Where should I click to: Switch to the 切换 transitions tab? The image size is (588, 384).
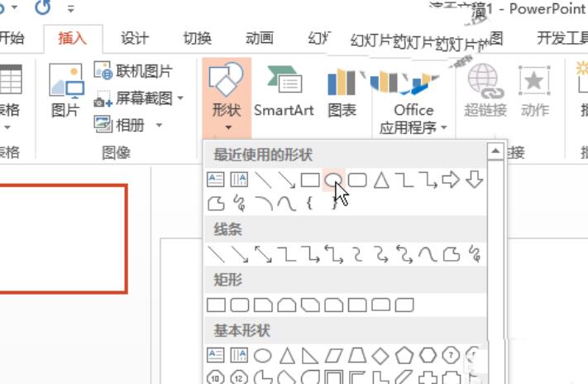coord(197,38)
